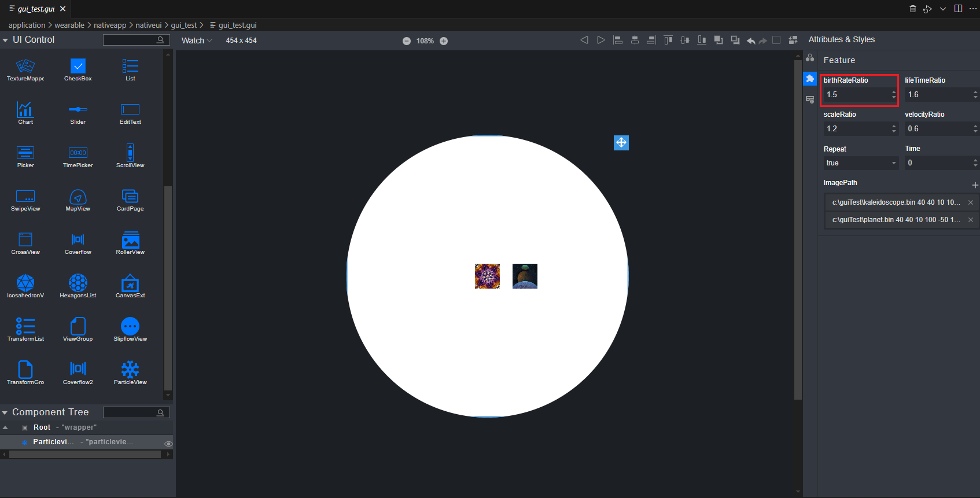Remove the kaleidoscope.bin image path
The image size is (980, 498).
(971, 202)
